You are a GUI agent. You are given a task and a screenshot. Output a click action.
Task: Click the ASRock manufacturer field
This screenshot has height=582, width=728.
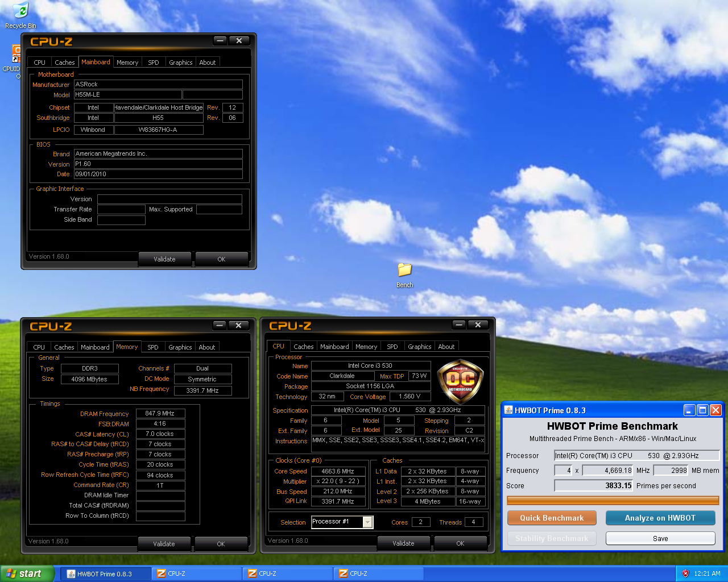(x=158, y=84)
